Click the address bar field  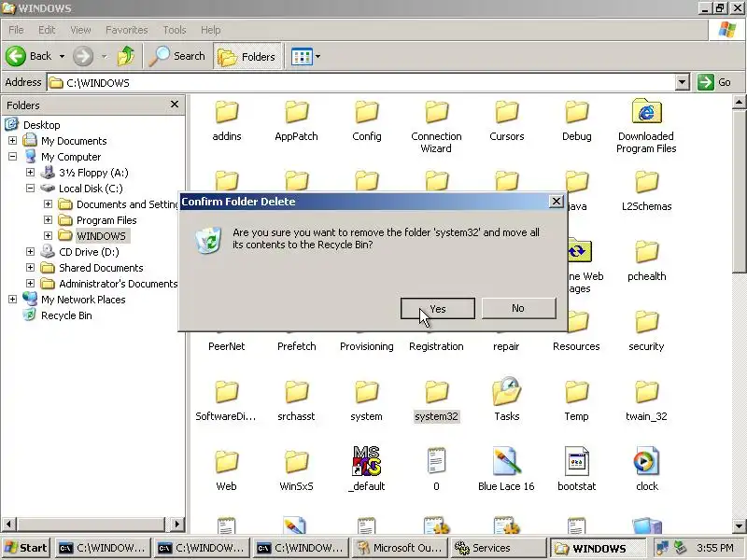(x=362, y=83)
